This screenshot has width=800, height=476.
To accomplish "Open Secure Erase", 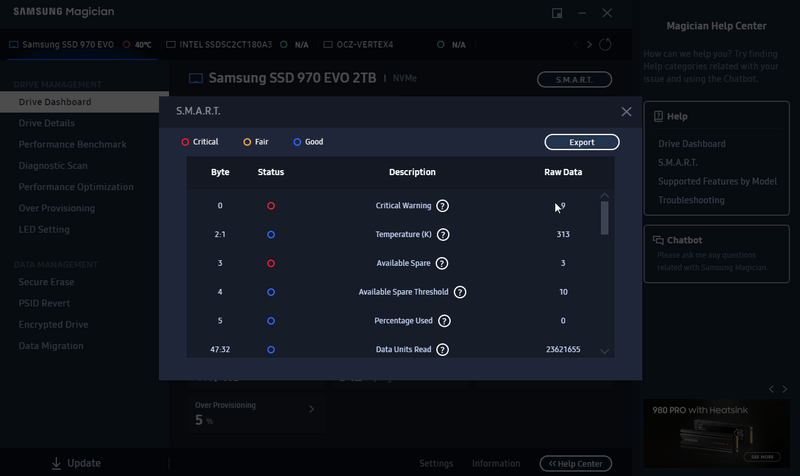I will click(46, 282).
